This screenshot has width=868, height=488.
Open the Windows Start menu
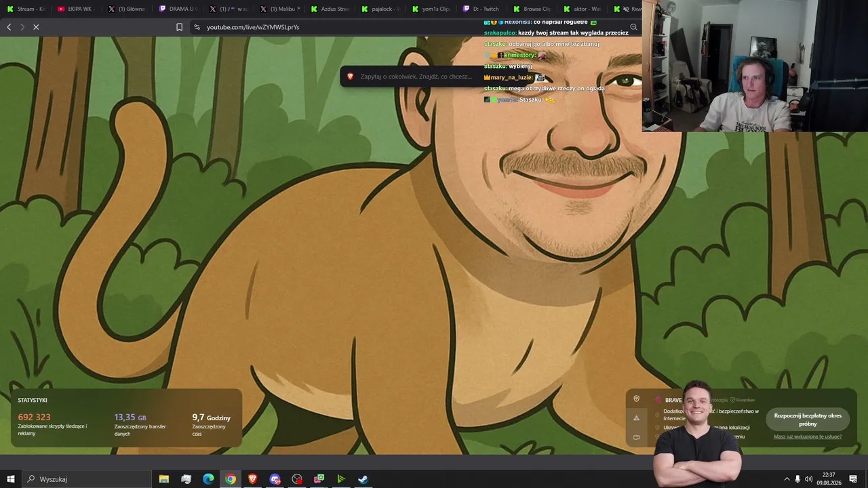point(11,479)
